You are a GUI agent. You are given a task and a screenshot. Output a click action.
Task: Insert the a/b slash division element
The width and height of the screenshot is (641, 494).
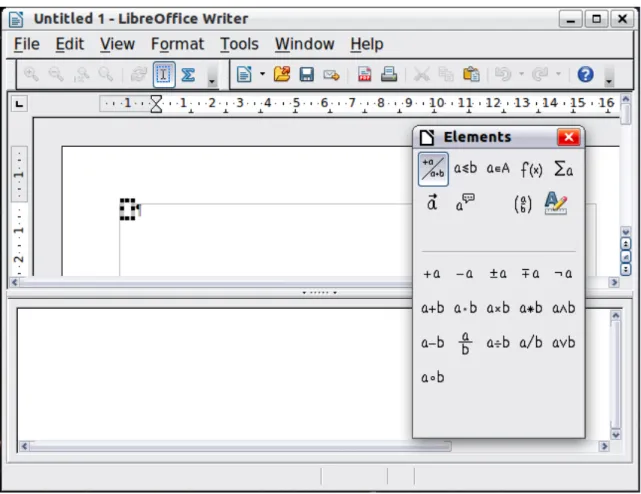tap(531, 343)
